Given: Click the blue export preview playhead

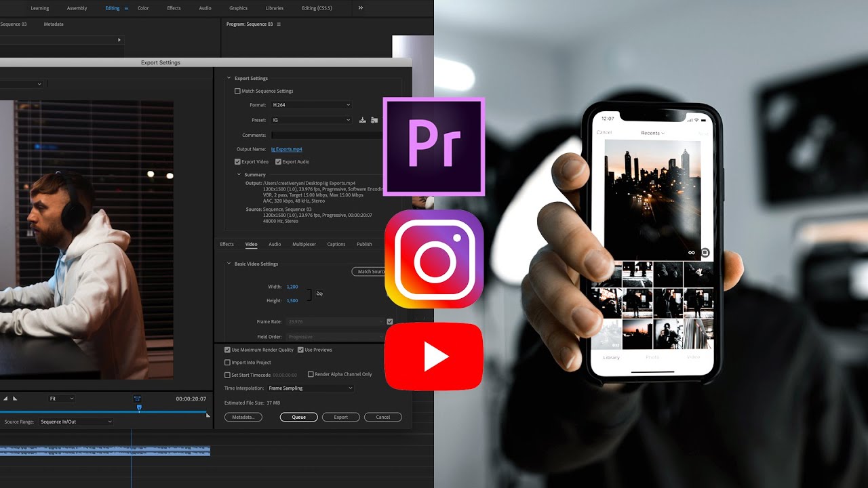Looking at the screenshot, I should [x=139, y=407].
